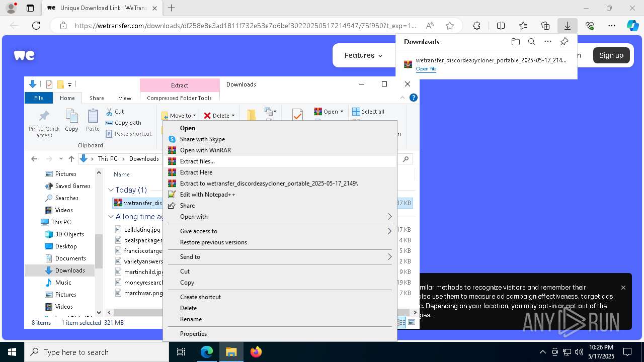Click the WeTransfer logo
Image resolution: width=644 pixels, height=362 pixels.
(24, 55)
